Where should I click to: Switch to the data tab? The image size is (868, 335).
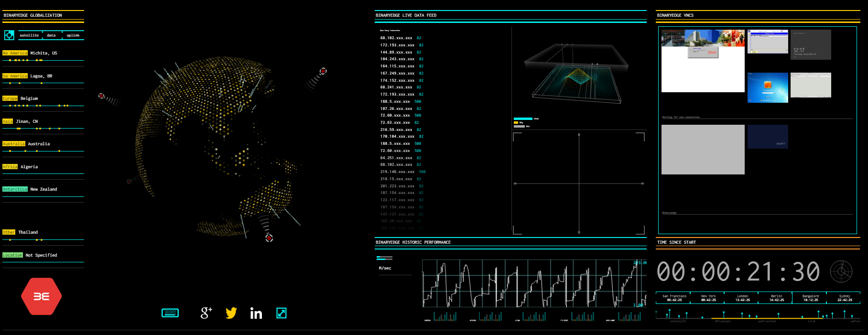coord(51,35)
